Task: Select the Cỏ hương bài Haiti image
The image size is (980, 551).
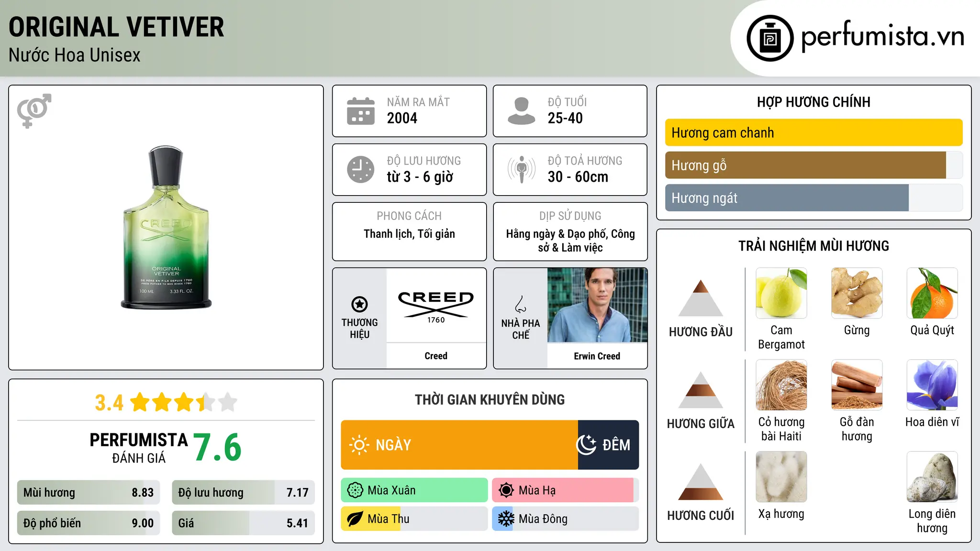Action: 781,385
